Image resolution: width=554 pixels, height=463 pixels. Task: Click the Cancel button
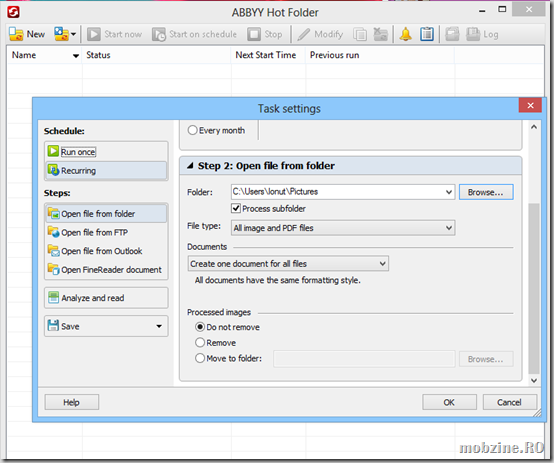tap(509, 402)
